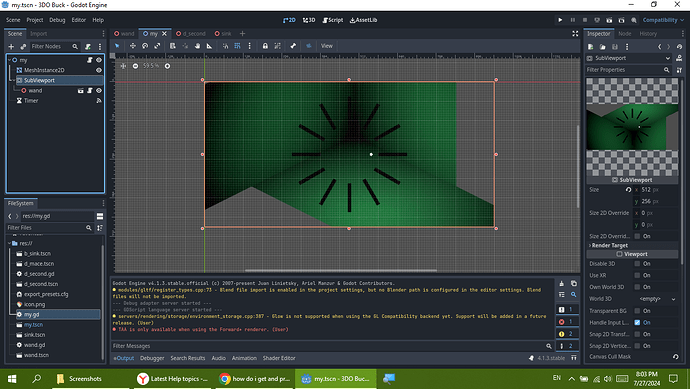Open Timer node signals icon
The height and width of the screenshot is (389, 690).
pyautogui.click(x=99, y=100)
